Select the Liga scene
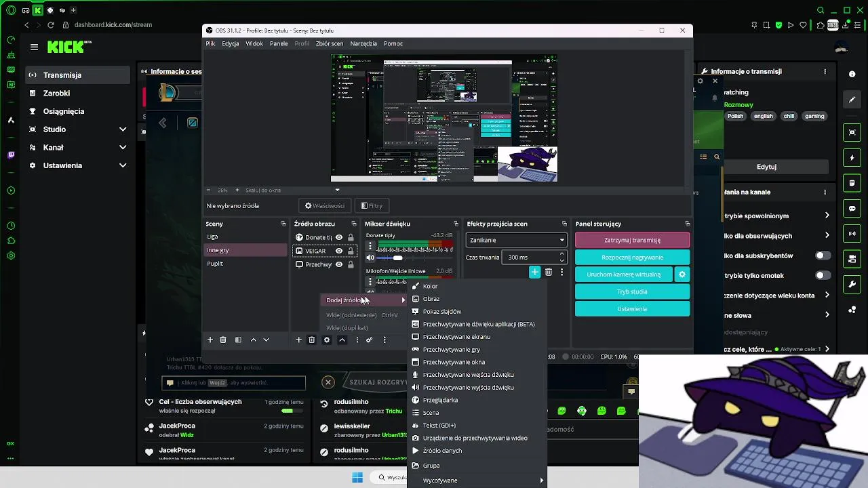868x488 pixels. [x=246, y=237]
